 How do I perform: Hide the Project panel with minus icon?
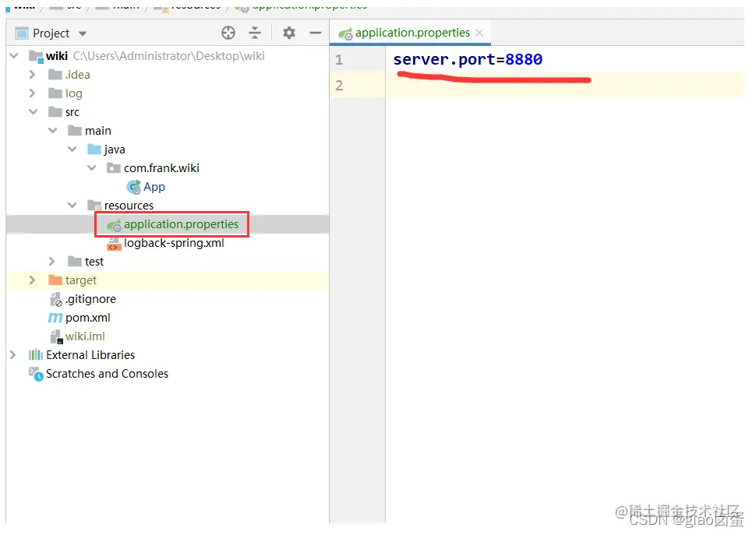point(316,33)
